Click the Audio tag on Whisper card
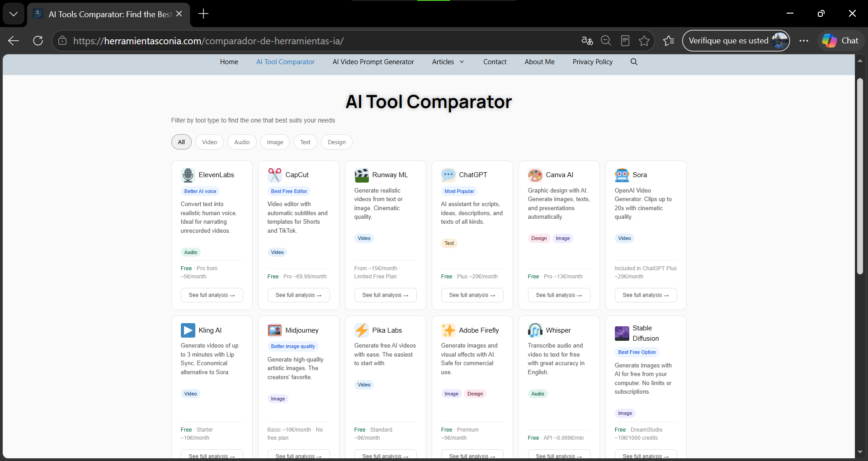Image resolution: width=868 pixels, height=461 pixels. coord(538,394)
